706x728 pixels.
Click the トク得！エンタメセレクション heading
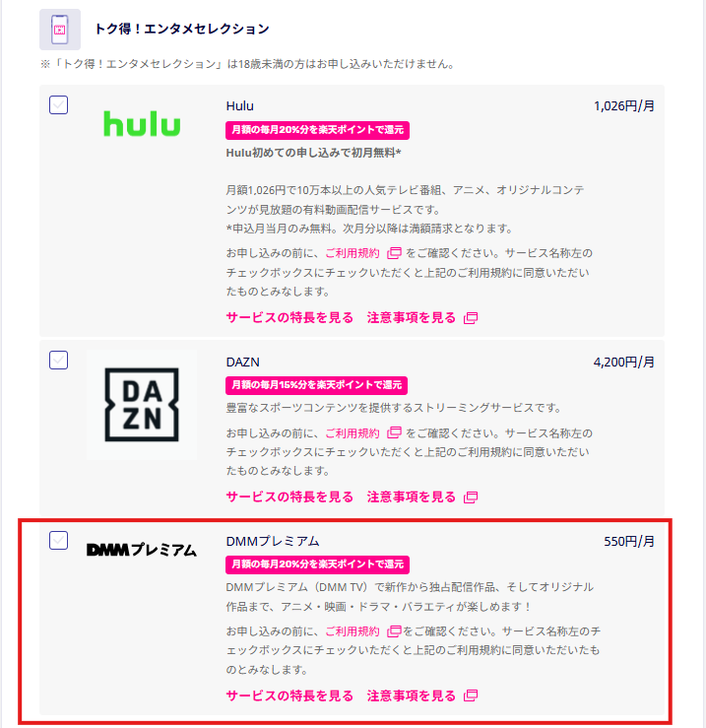(182, 29)
